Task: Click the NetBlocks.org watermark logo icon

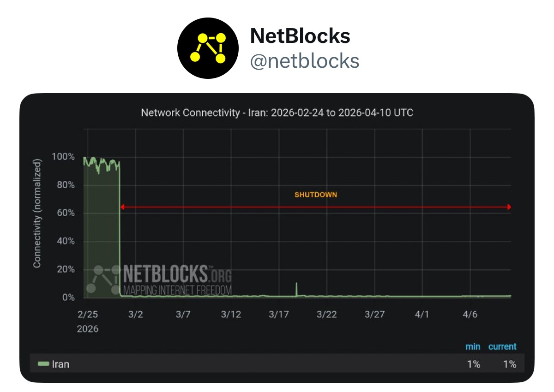Action: (x=103, y=279)
